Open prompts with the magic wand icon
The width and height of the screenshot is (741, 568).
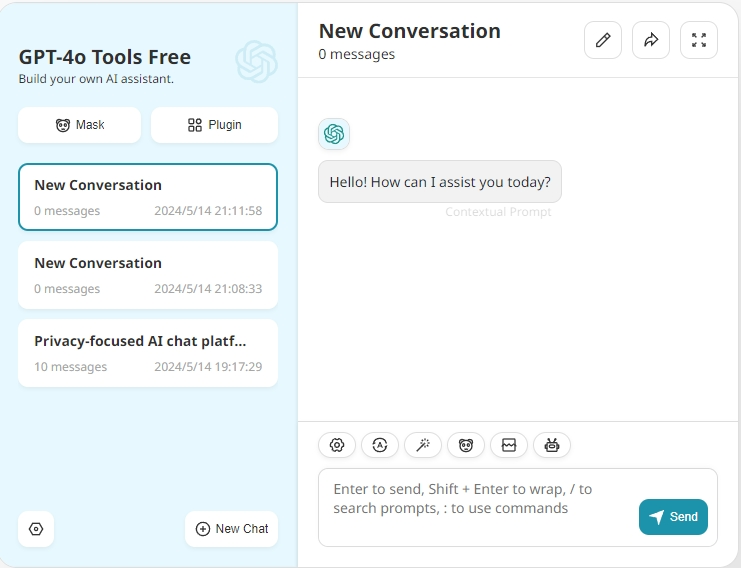(423, 446)
